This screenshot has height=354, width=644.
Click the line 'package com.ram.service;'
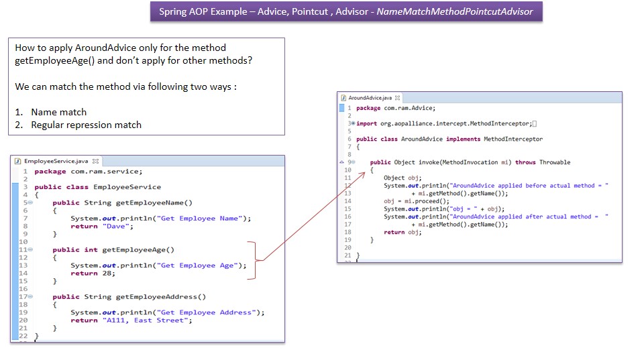89,171
